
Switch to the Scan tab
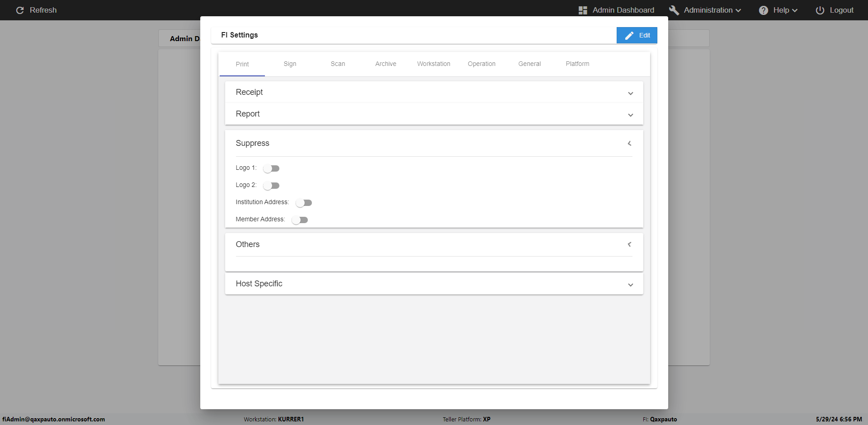338,64
